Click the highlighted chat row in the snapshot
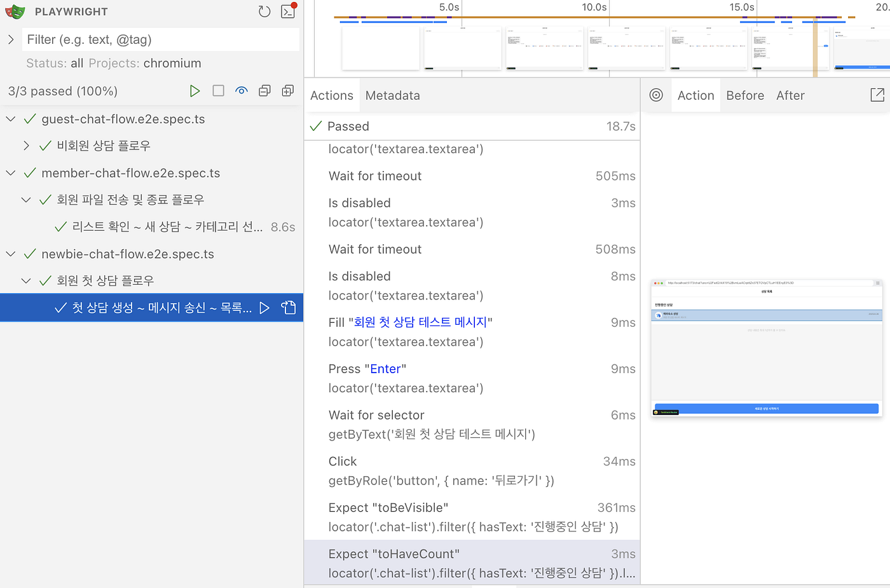Viewport: 890px width, 588px height. 766,315
